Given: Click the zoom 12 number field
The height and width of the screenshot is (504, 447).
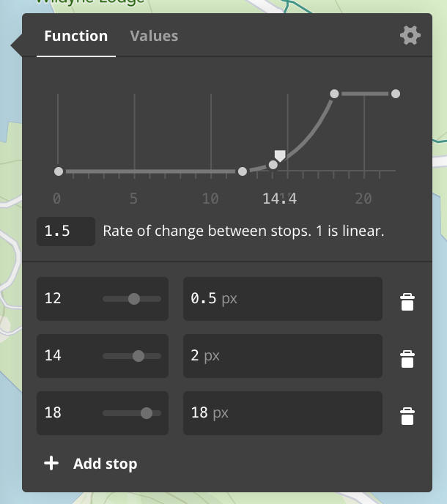Looking at the screenshot, I should 67,299.
